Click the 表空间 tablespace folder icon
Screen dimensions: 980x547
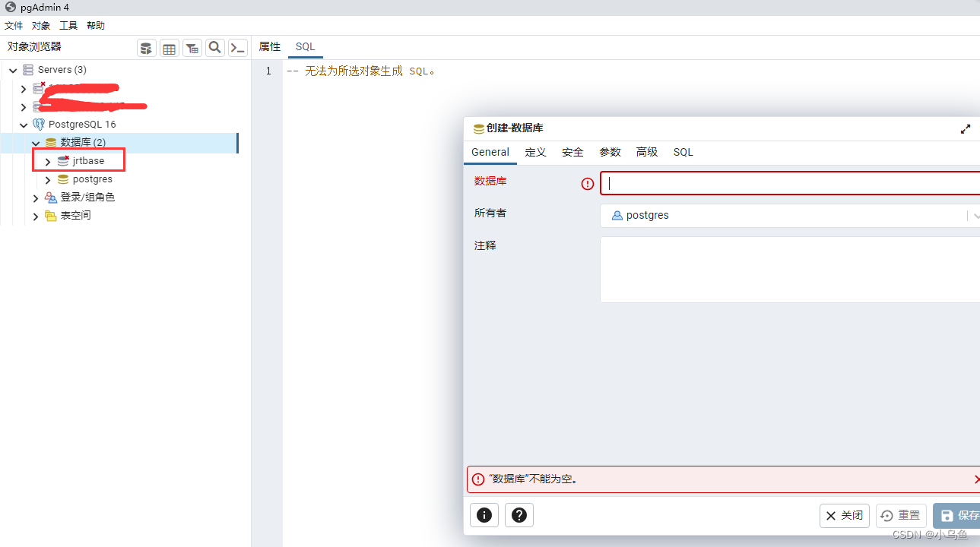tap(51, 216)
